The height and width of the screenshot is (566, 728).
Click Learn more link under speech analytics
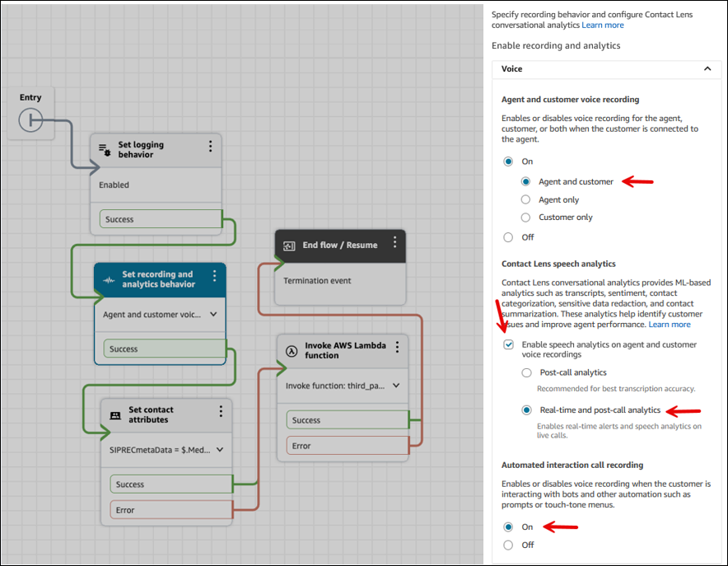[x=669, y=325]
